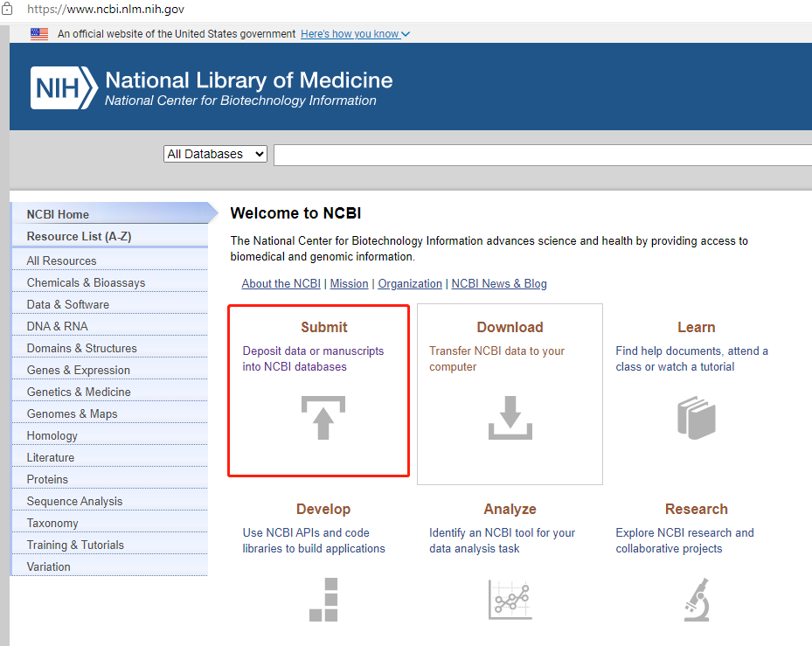This screenshot has width=812, height=646.
Task: Click the Analyze chart icon
Action: pyautogui.click(x=510, y=600)
